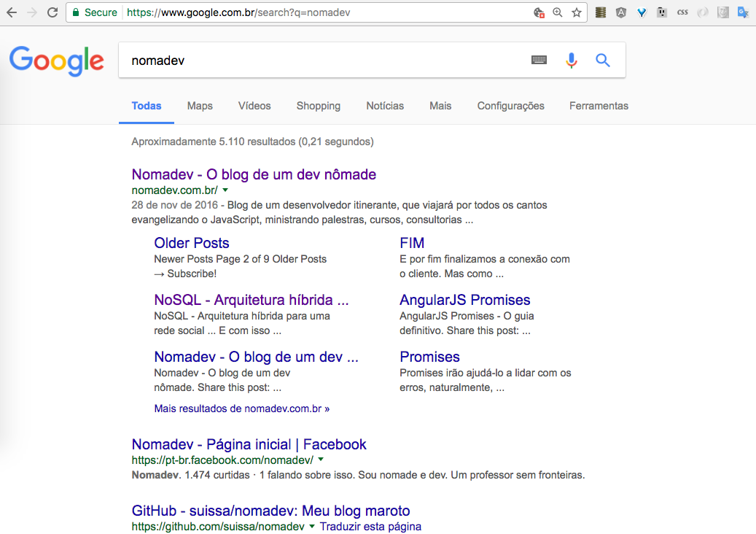
Task: Click the browser address bar URL
Action: tap(238, 12)
